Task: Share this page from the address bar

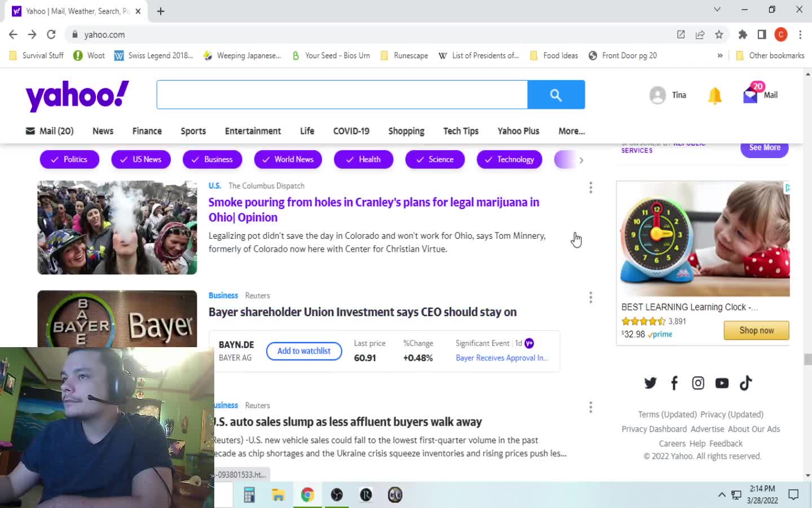Action: 700,34
